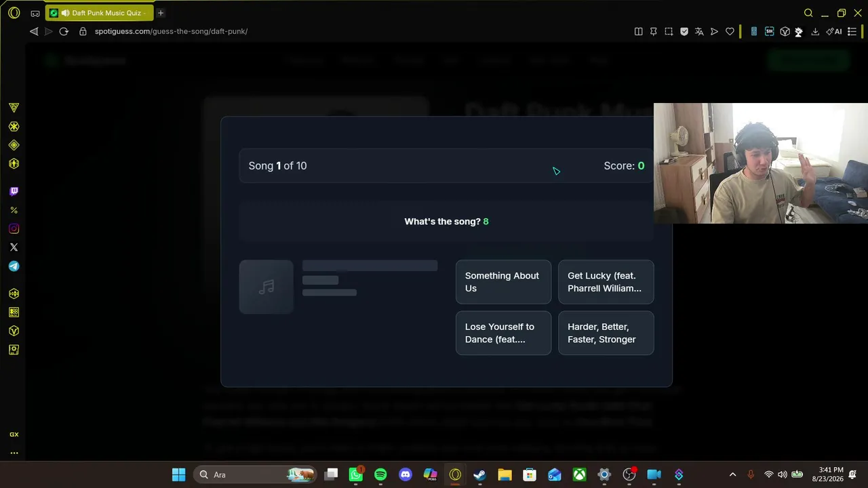Open Discord from the taskbar
Viewport: 868px width, 488px height.
[406, 474]
